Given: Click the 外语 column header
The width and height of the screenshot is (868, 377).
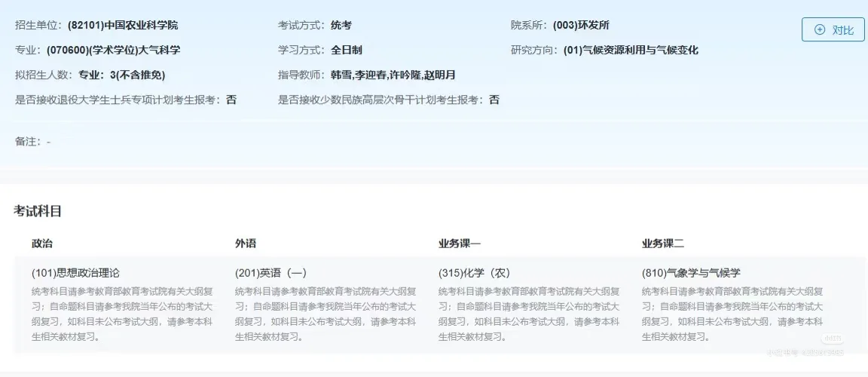Looking at the screenshot, I should 246,244.
